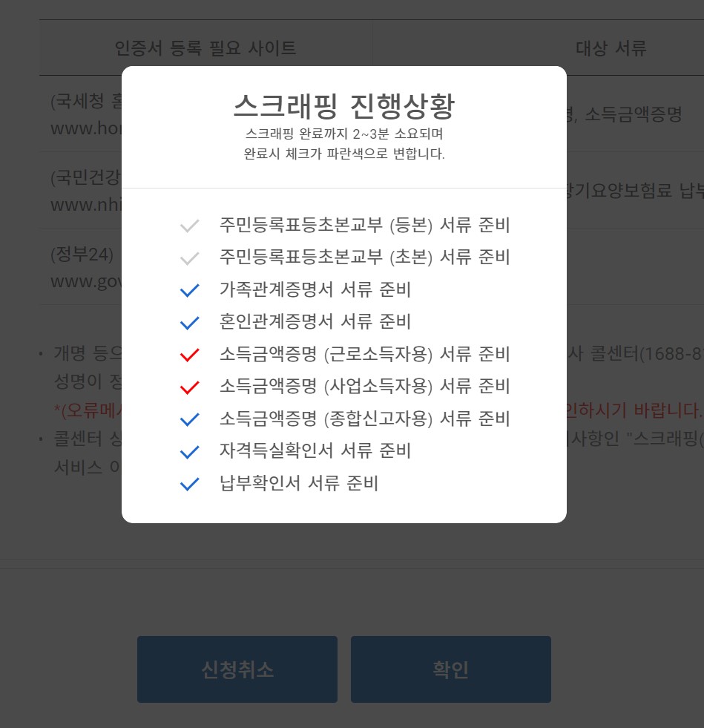Click the 신청취소 button

237,669
